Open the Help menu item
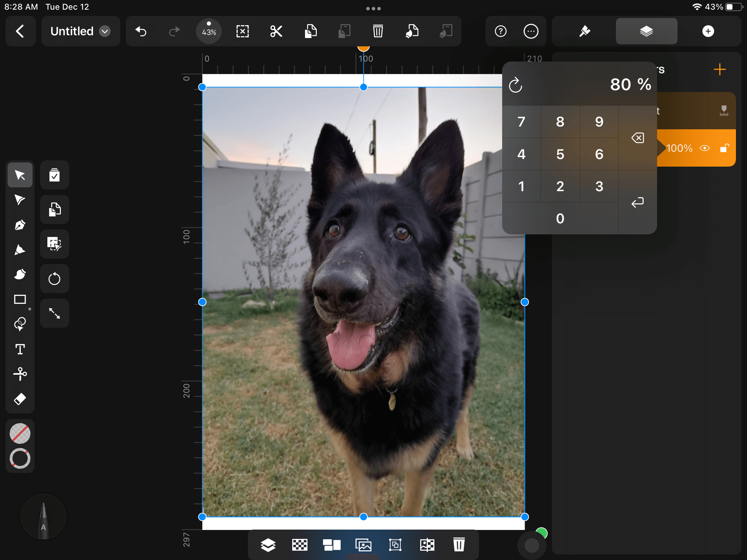 pos(501,31)
